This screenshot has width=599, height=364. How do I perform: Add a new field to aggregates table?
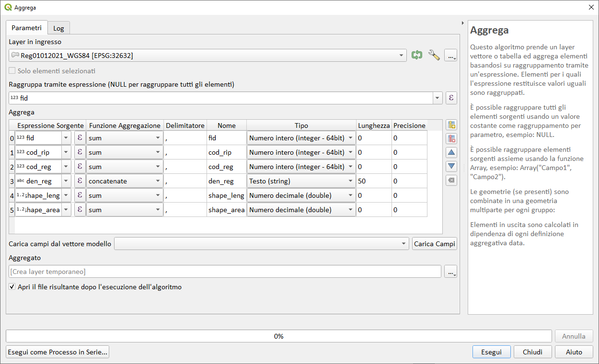(x=451, y=125)
